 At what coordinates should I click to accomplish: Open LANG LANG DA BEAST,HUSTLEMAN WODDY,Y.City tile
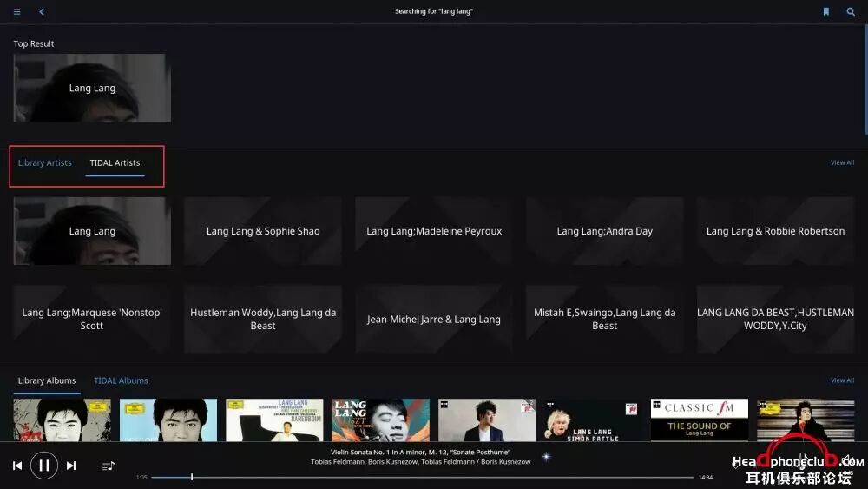click(775, 319)
